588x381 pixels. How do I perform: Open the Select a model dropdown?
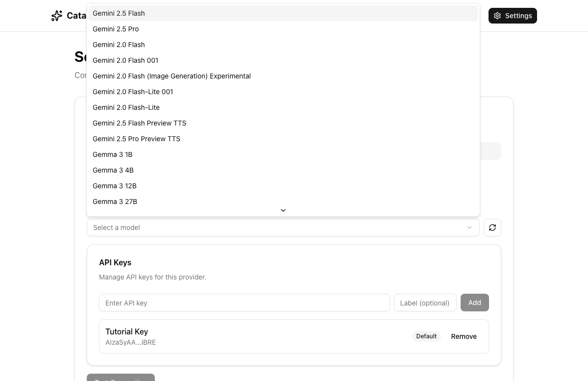[x=283, y=227]
